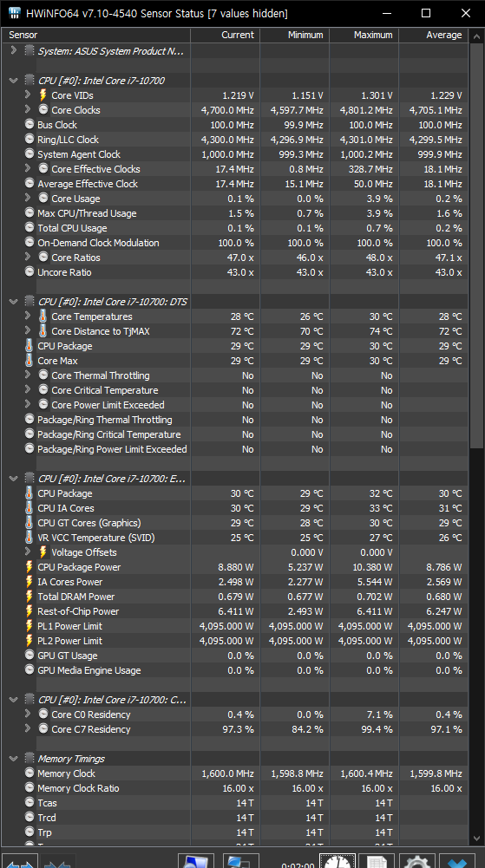Image resolution: width=485 pixels, height=868 pixels.
Task: Collapse the Memory Timings section
Action: (14, 759)
